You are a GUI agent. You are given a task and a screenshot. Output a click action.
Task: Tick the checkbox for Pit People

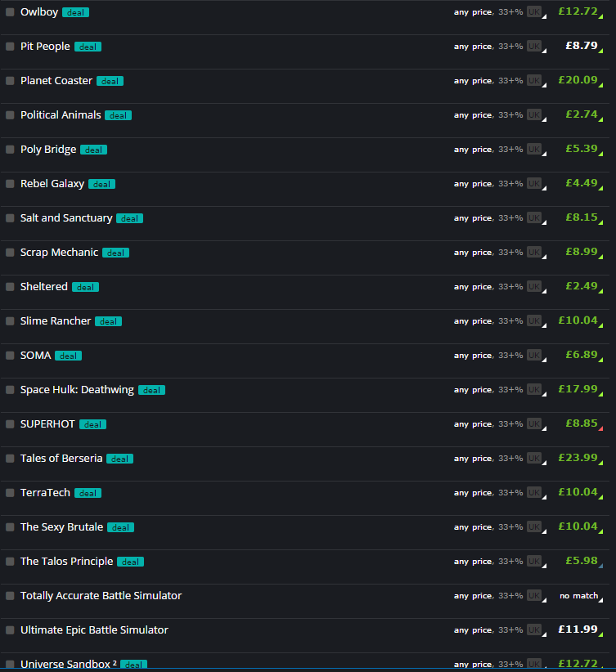tap(10, 47)
